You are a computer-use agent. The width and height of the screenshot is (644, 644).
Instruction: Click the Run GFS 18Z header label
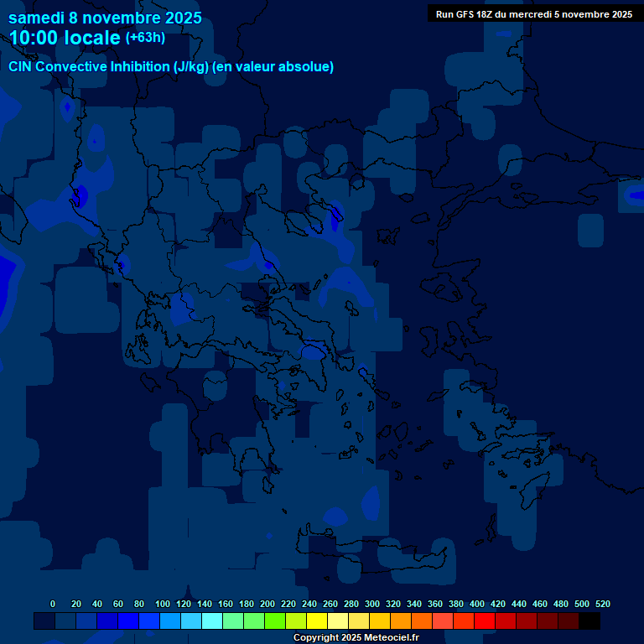(x=534, y=14)
